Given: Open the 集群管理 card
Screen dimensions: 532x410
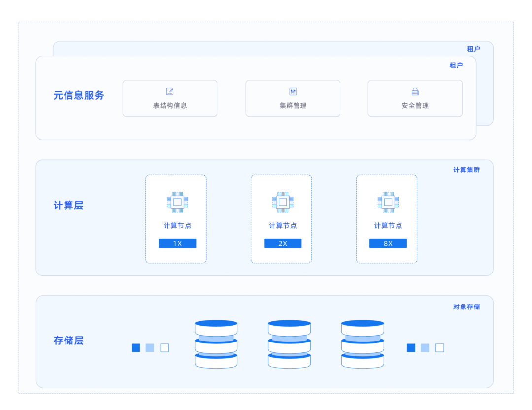Looking at the screenshot, I should point(293,99).
